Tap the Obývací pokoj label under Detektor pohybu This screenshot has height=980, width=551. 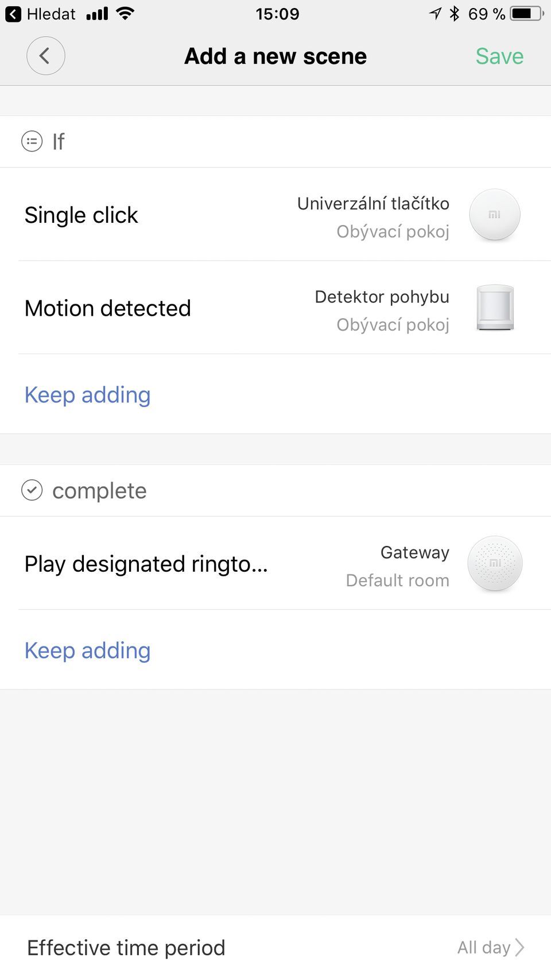393,324
